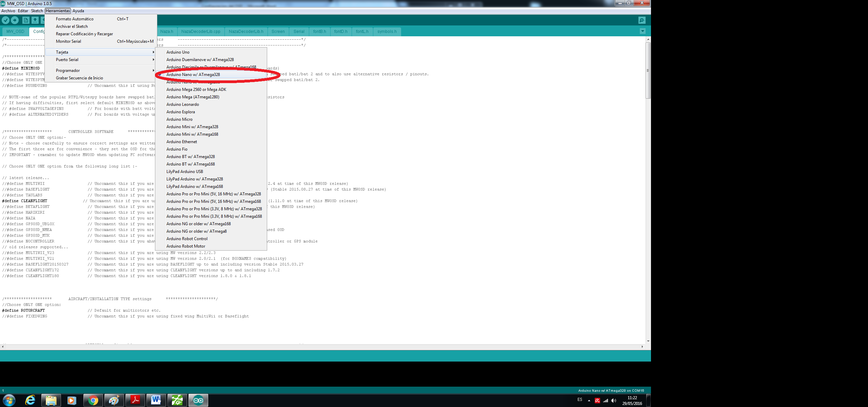
Task: Switch to Microsoft Word in the taskbar
Action: click(x=156, y=401)
